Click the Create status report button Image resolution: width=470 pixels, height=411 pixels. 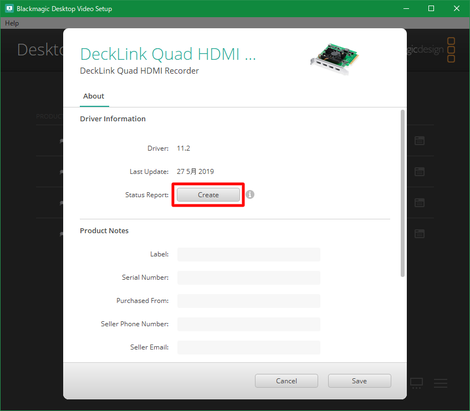click(208, 195)
